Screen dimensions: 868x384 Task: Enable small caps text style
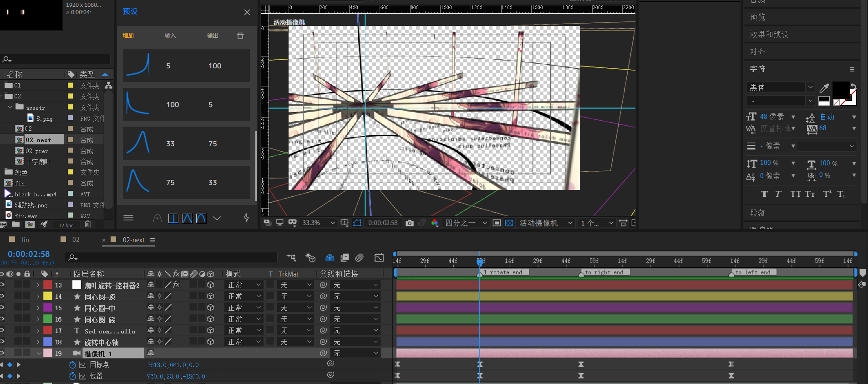[810, 194]
